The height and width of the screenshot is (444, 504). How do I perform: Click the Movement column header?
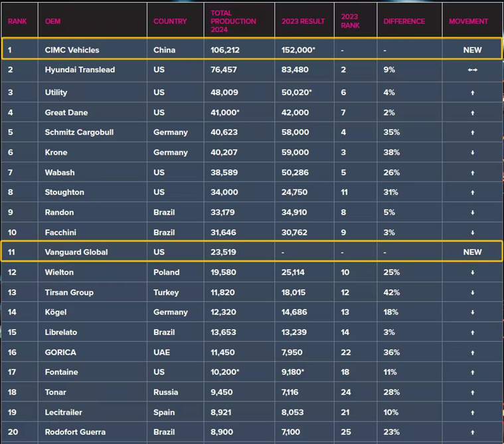(x=468, y=21)
